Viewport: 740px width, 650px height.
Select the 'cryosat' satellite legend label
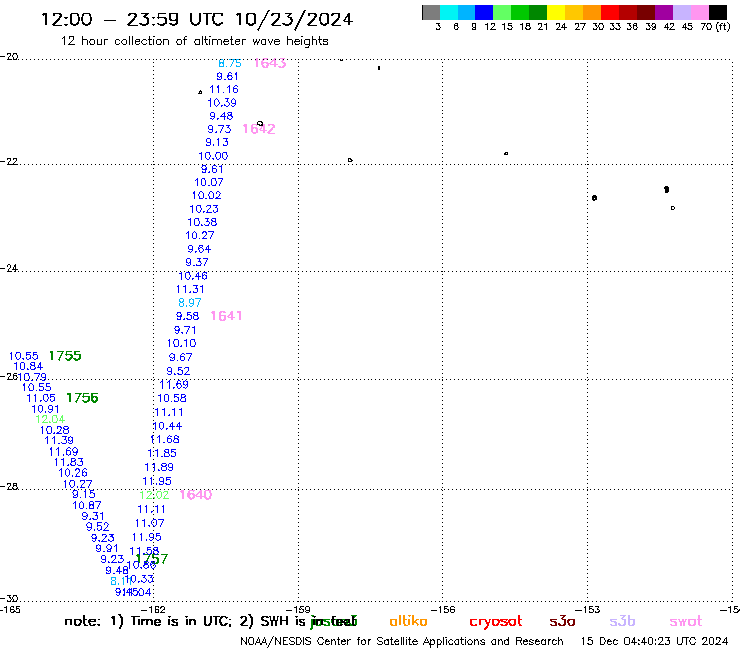pos(496,622)
